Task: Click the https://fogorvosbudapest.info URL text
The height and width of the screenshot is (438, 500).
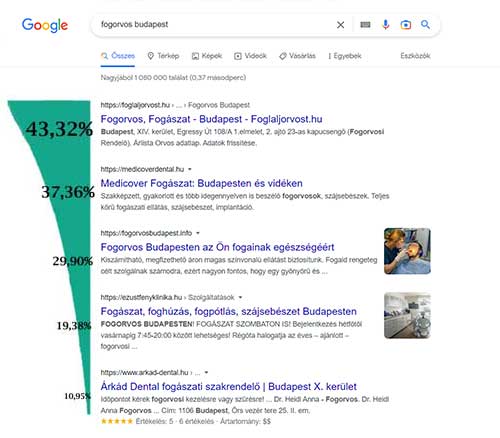Action: [x=146, y=233]
